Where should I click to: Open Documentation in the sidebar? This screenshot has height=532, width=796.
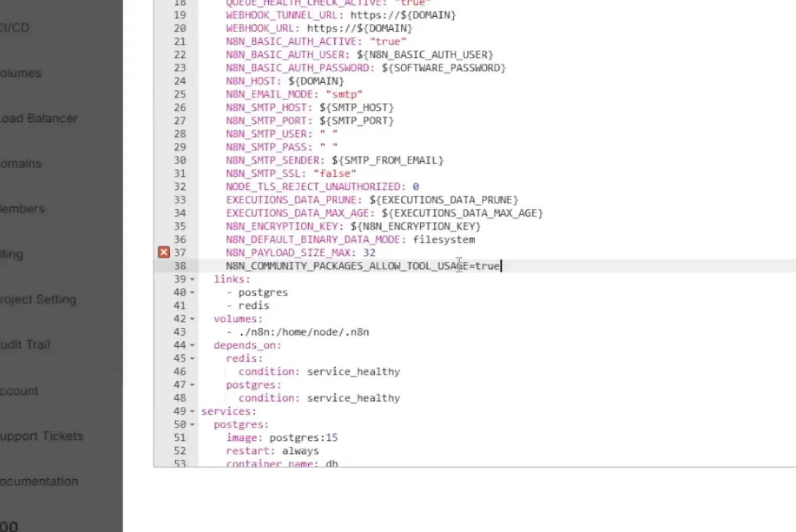tap(39, 481)
